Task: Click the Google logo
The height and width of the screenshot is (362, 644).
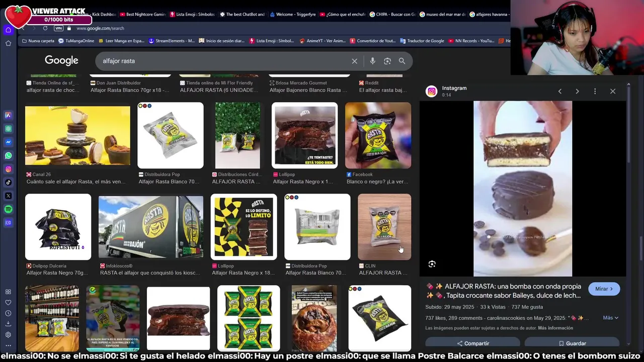Action: coord(61,60)
